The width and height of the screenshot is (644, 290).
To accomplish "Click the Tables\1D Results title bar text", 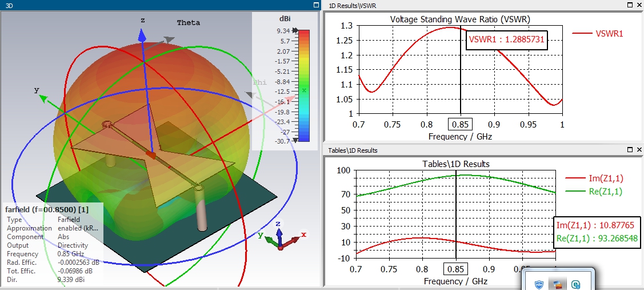I will click(x=353, y=150).
